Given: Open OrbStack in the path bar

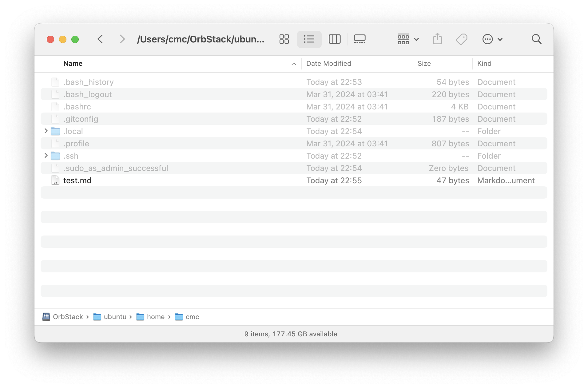Looking at the screenshot, I should (63, 317).
